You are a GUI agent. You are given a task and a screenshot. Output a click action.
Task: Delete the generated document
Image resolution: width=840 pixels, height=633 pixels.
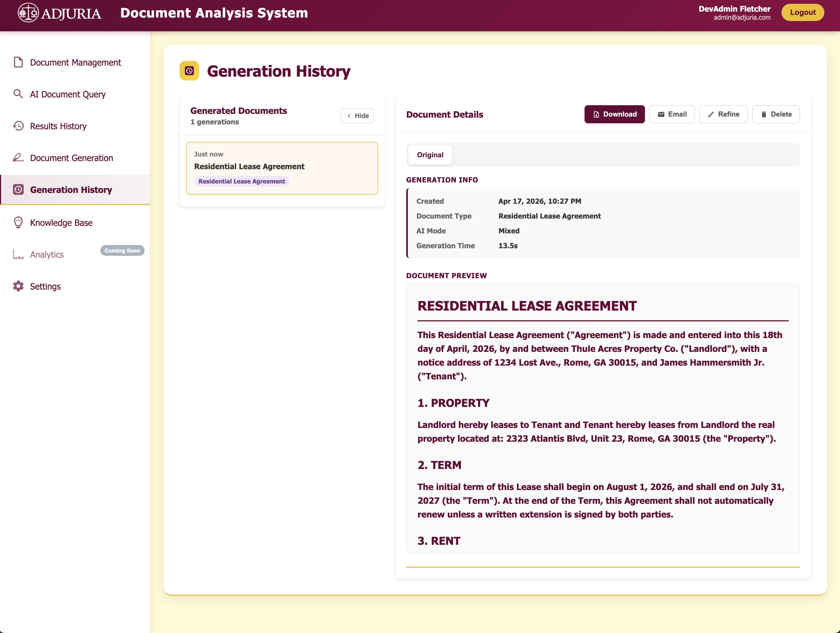(x=776, y=114)
